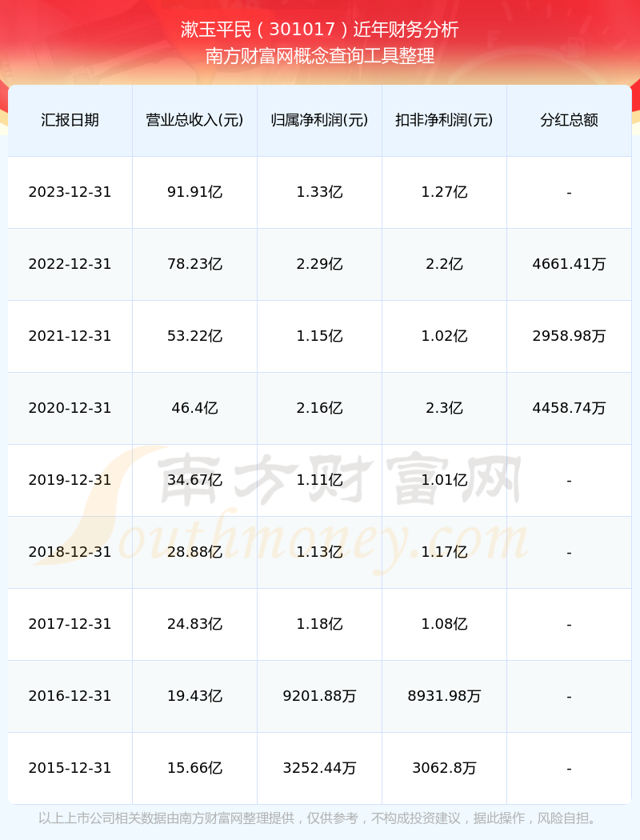
Task: Select the date cell 2021-12-31
Action: tap(70, 336)
